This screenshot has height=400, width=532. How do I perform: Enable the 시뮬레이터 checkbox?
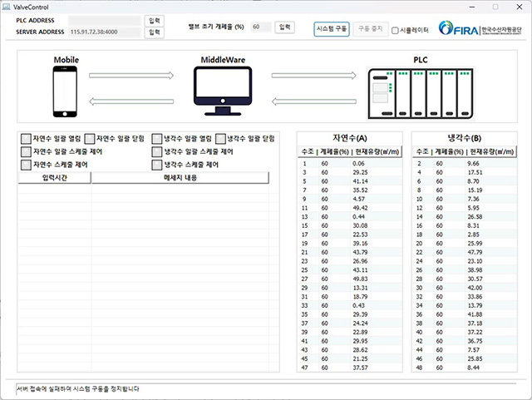tap(396, 30)
